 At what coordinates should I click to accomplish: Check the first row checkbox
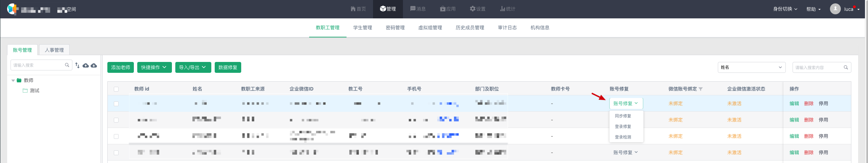point(116,104)
